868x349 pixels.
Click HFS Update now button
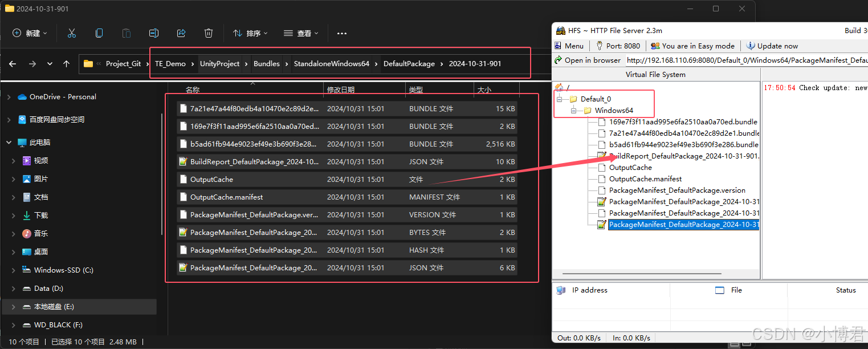[x=772, y=46]
